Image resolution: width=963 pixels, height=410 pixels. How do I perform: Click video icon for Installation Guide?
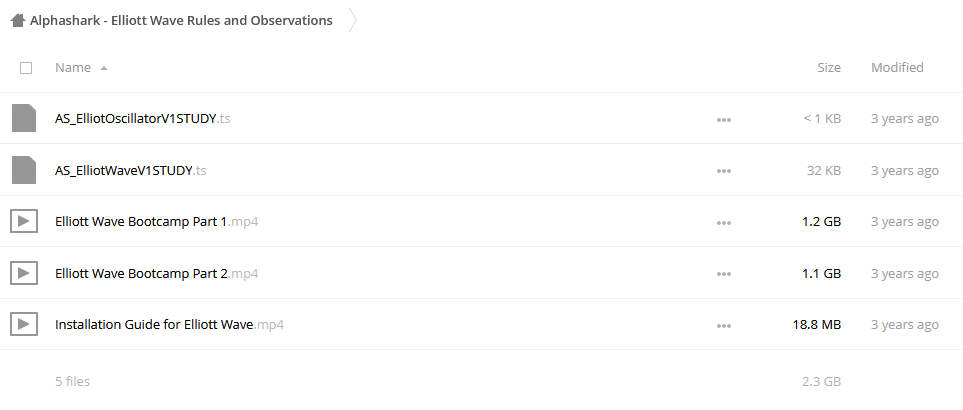24,325
